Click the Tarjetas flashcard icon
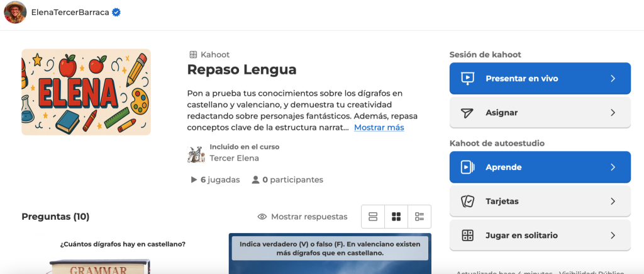The image size is (644, 274). tap(467, 202)
